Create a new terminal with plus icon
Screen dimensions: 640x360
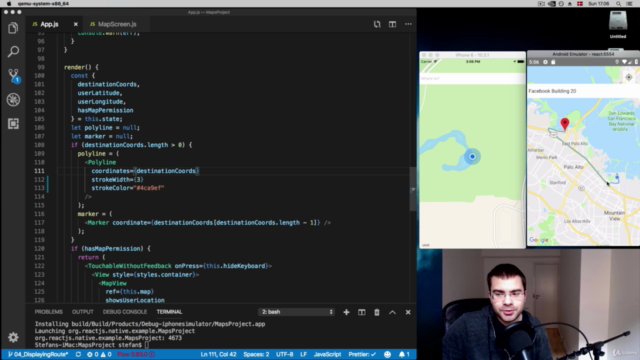[x=346, y=312]
